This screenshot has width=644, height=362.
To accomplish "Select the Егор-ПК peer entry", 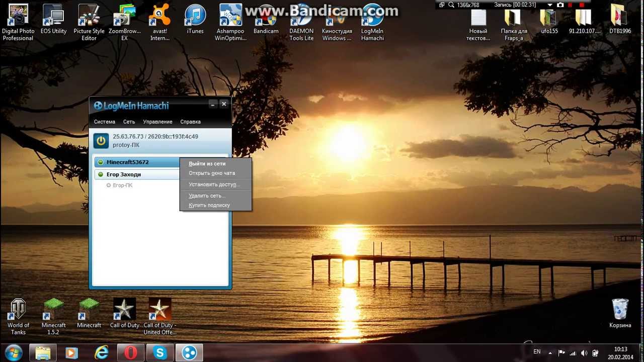I will [x=122, y=186].
